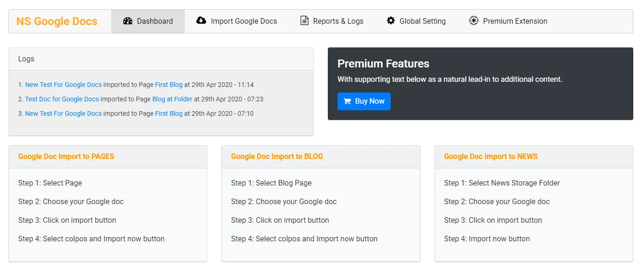Open First Blog link in log entry 1
This screenshot has width=644, height=279.
[169, 85]
